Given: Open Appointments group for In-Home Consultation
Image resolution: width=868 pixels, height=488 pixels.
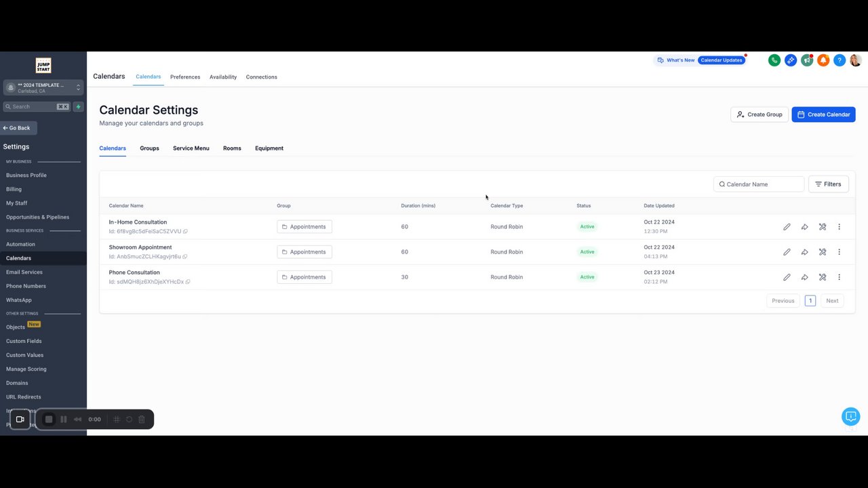Looking at the screenshot, I should pos(304,227).
